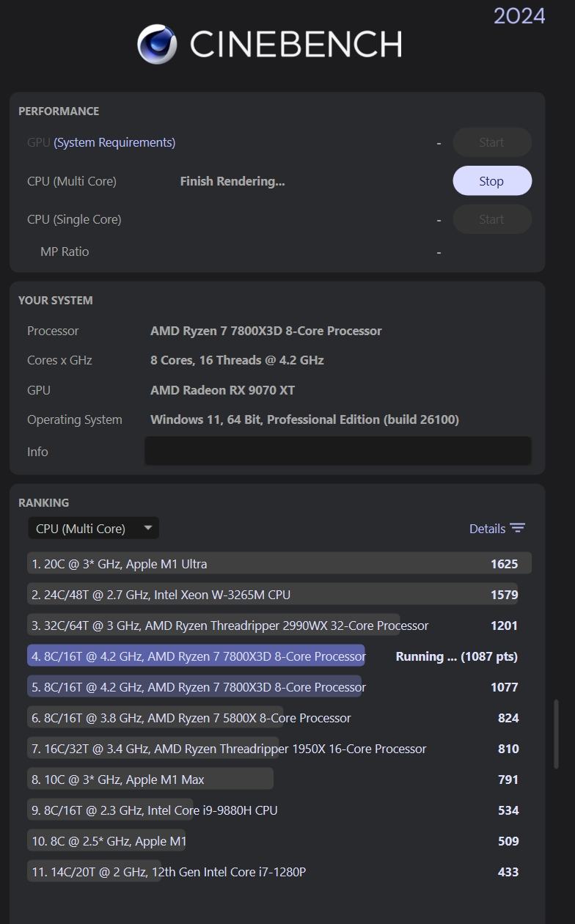Image resolution: width=575 pixels, height=924 pixels.
Task: Click the Details filter lines icon
Action: [x=518, y=529]
